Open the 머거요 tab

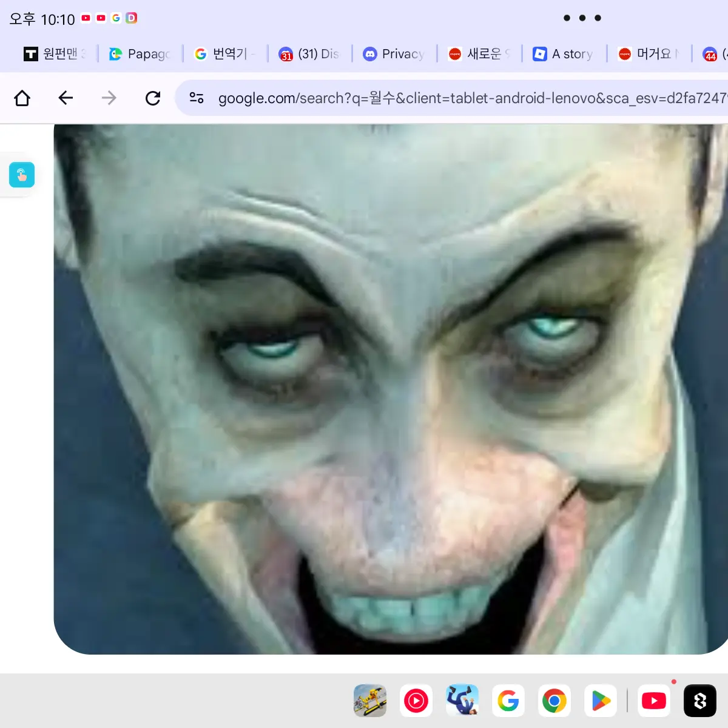tap(649, 54)
